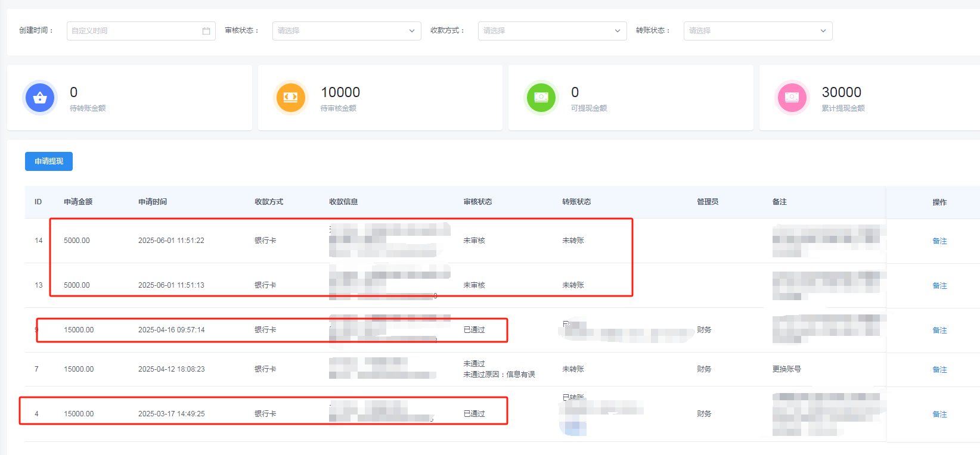Image resolution: width=980 pixels, height=455 pixels.
Task: Click the 管理员 column header
Action: point(708,202)
